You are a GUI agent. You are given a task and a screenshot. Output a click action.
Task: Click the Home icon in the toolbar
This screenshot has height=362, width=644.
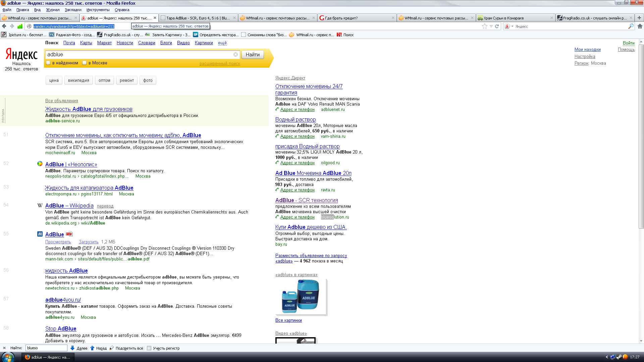[x=640, y=26]
